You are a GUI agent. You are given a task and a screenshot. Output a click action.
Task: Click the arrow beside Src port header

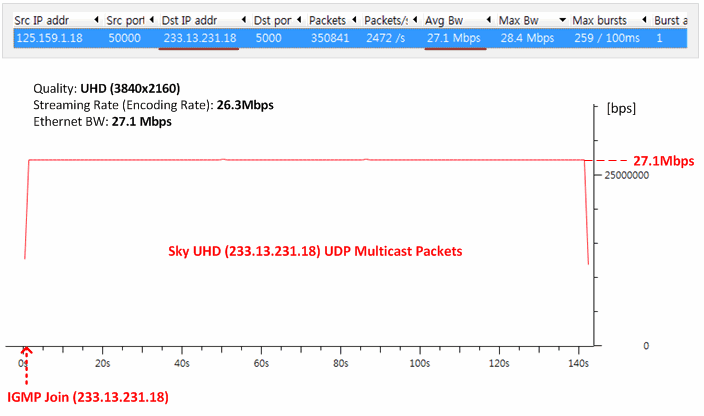point(151,20)
